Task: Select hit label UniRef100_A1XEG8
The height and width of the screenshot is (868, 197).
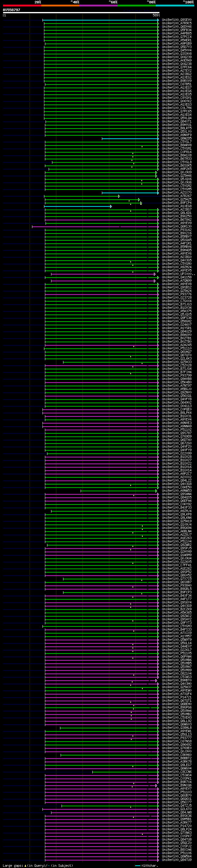Action: (176, 206)
